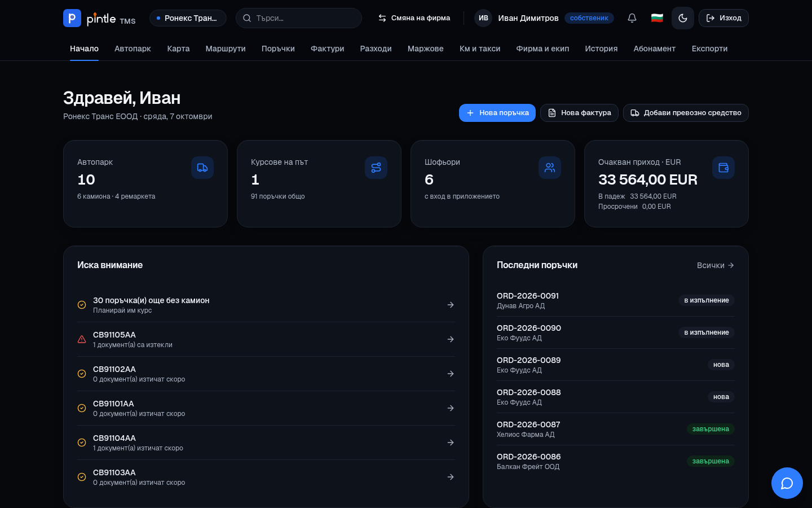
Task: Log out with the Изход button
Action: pos(723,18)
